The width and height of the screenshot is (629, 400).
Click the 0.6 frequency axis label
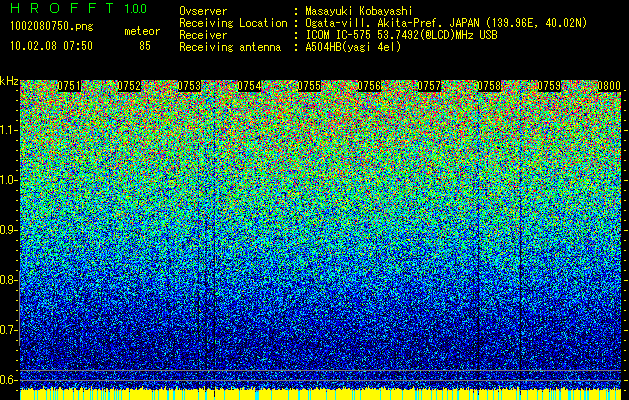[x=8, y=380]
